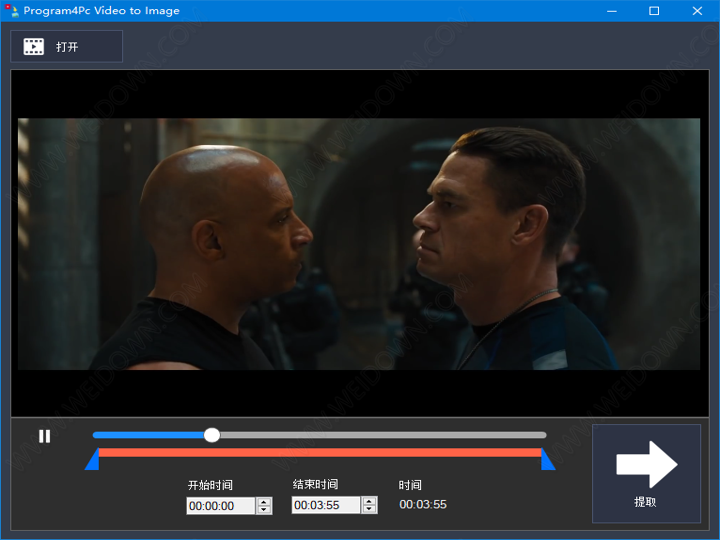Click the video preview frame
The height and width of the screenshot is (540, 720).
click(360, 244)
